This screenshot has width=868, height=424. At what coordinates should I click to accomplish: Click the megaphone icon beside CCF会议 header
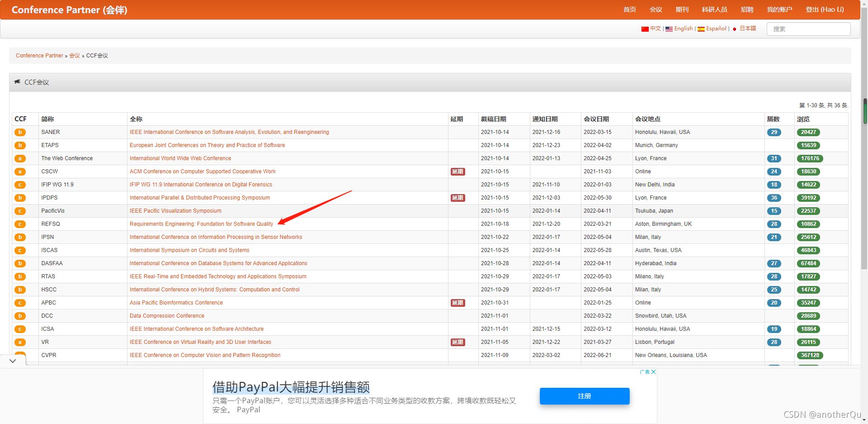[17, 82]
